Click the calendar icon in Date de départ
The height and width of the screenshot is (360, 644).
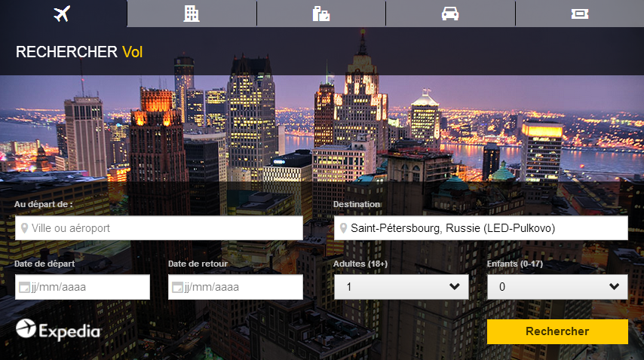pos(24,287)
